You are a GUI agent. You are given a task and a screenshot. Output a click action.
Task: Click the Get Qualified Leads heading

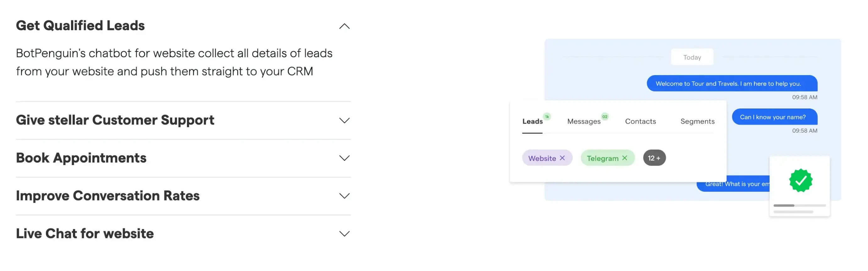80,25
